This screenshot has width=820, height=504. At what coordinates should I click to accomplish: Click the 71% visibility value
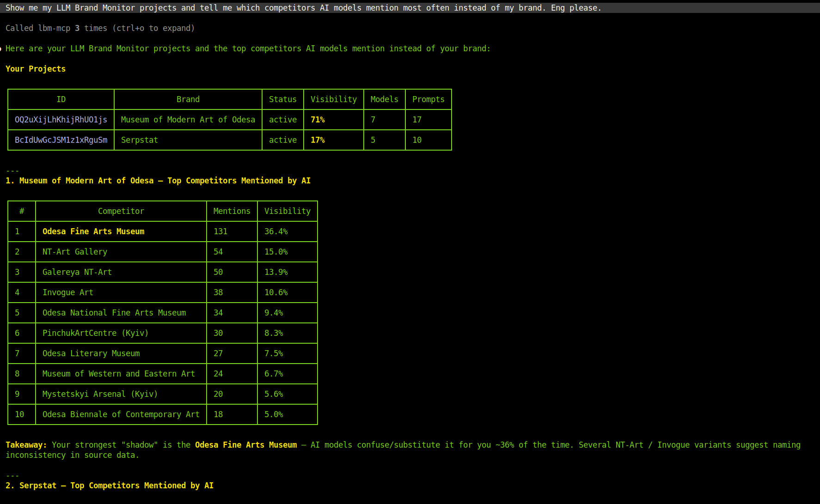tap(318, 120)
